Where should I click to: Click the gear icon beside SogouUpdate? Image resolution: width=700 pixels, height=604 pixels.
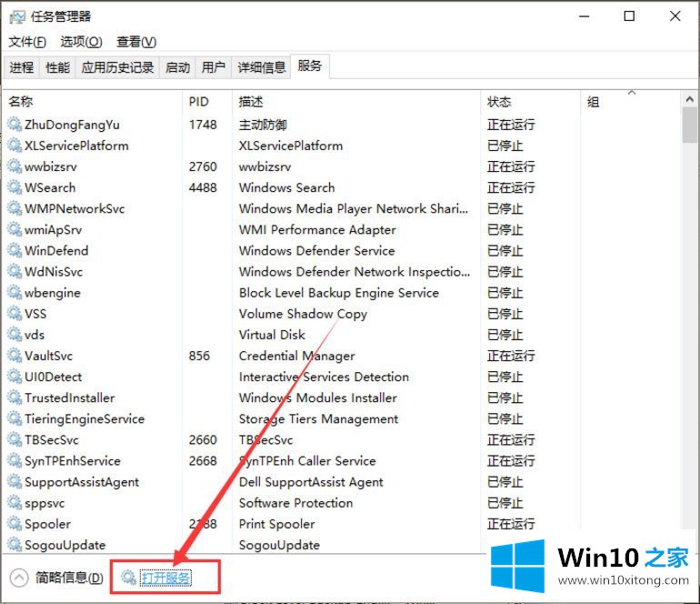[x=15, y=545]
